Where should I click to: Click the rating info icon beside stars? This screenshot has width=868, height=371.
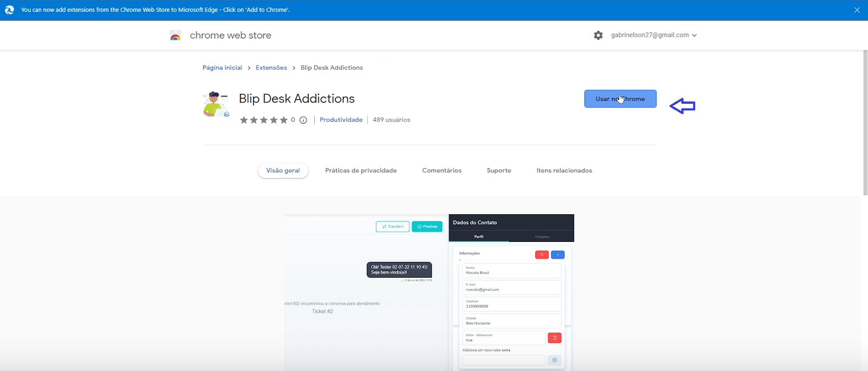coord(303,120)
